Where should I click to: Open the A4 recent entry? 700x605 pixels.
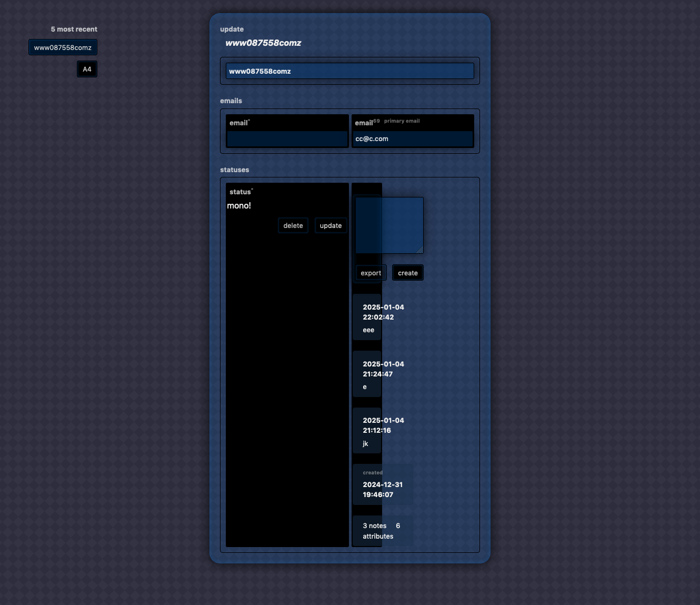(x=87, y=69)
